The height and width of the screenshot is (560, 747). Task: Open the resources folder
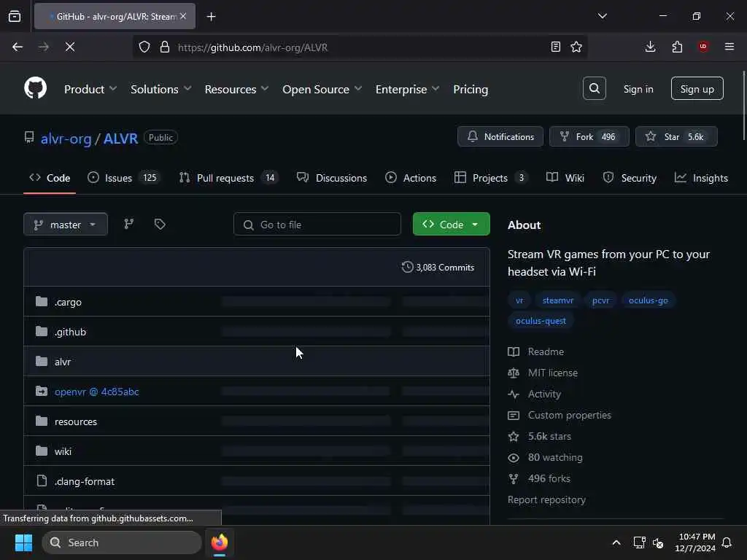pos(76,421)
